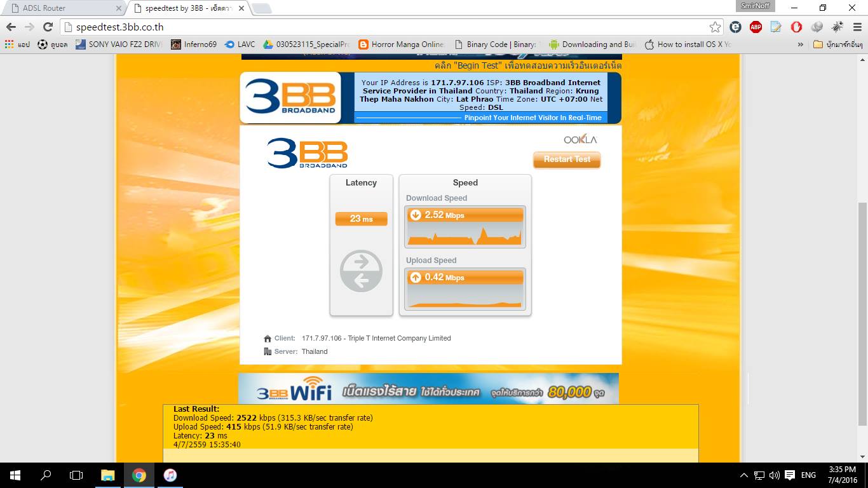Click the 3BB Broadband logo in the IP banner
The width and height of the screenshot is (868, 488).
tap(290, 97)
